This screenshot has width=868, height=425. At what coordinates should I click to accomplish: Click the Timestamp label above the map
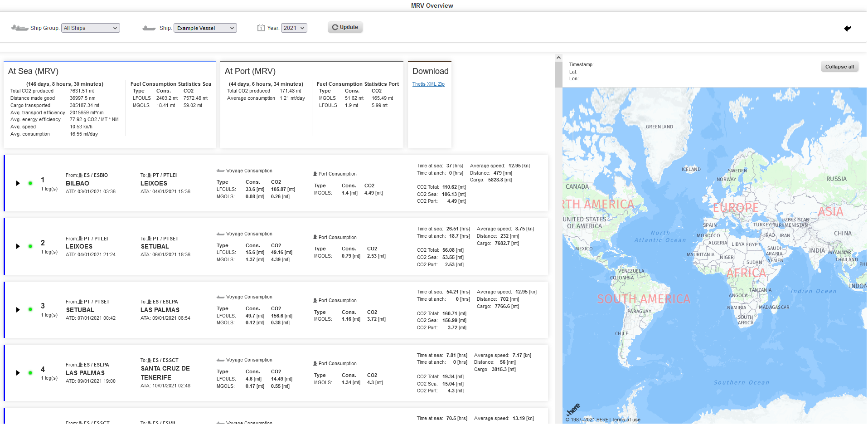tap(581, 64)
